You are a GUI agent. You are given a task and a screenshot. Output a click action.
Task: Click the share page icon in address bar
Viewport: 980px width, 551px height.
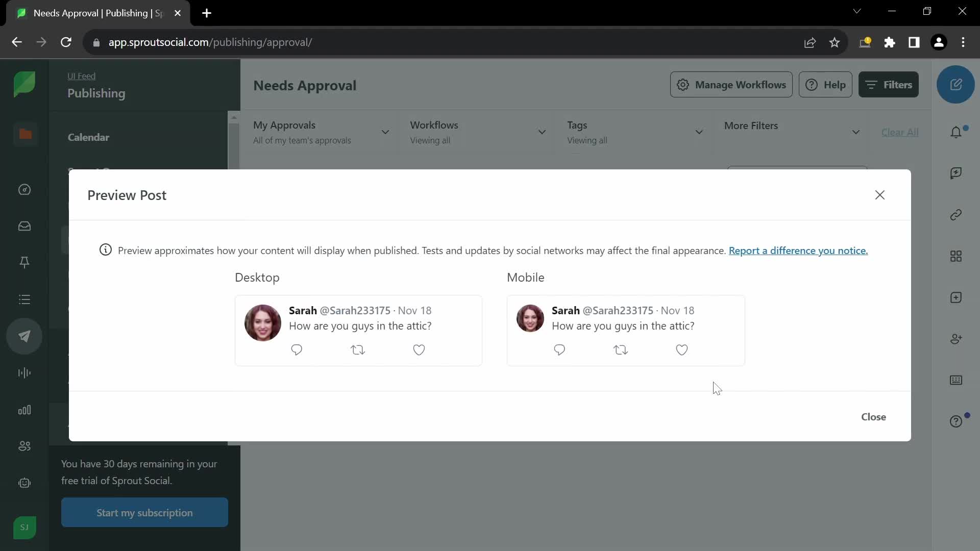tap(810, 42)
